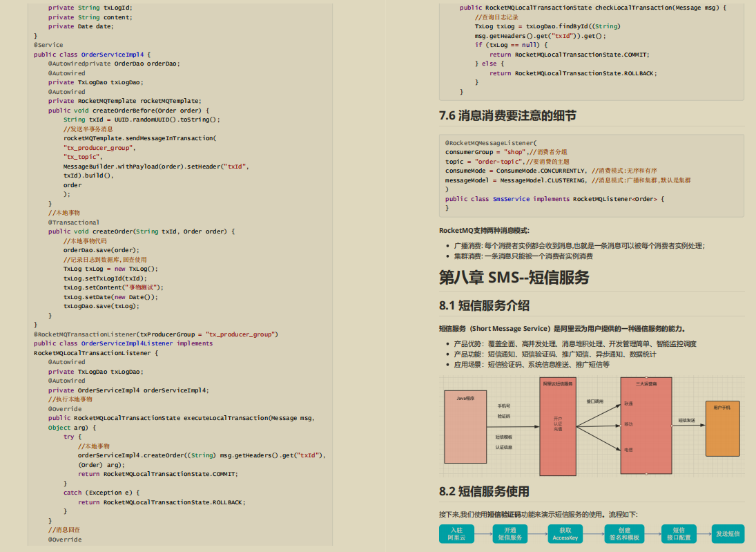
Task: Click the code line "if (txLog == null) {"
Action: click(x=511, y=45)
